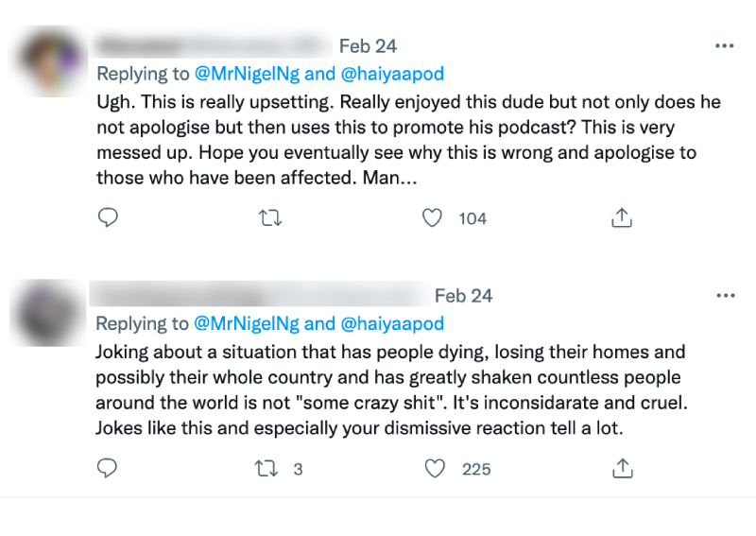Share the second tweet via upload icon
Screen dimensions: 756x536
click(x=621, y=468)
